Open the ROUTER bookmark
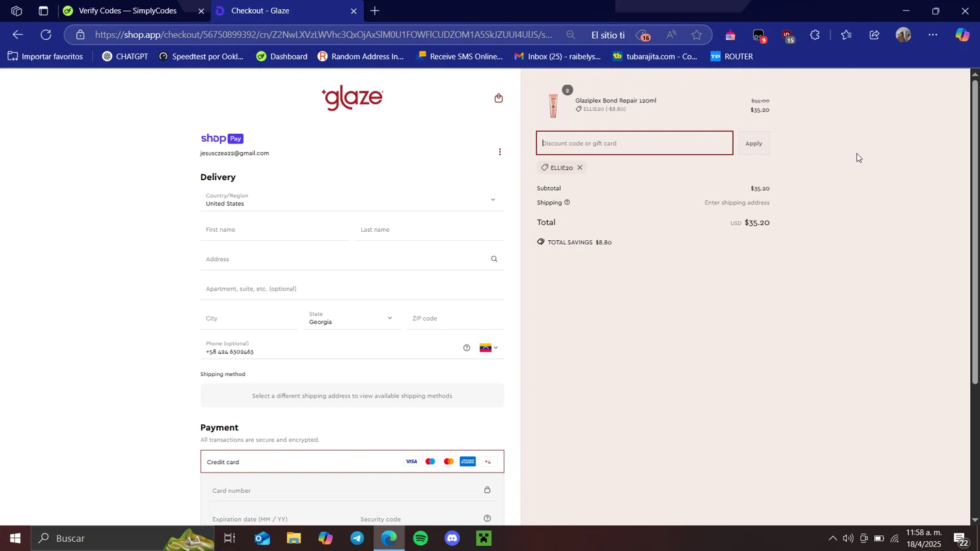The image size is (980, 551). (731, 57)
